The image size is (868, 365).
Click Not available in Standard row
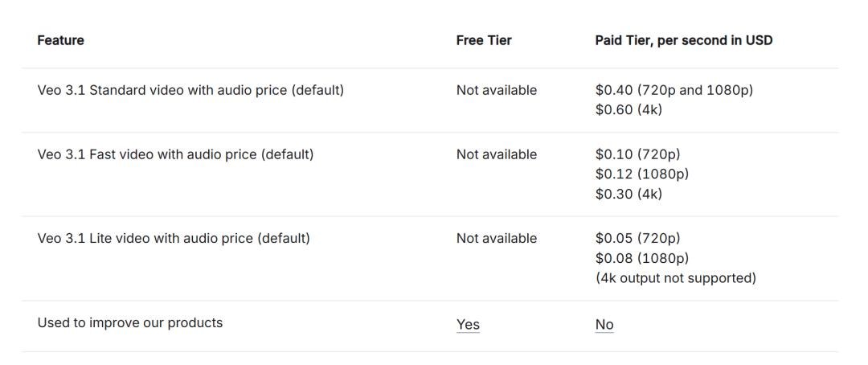497,90
